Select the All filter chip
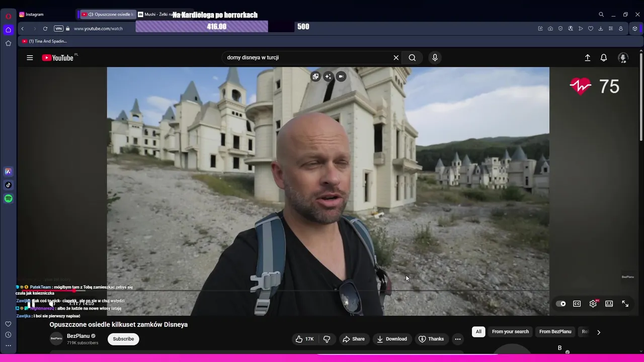 click(x=478, y=332)
